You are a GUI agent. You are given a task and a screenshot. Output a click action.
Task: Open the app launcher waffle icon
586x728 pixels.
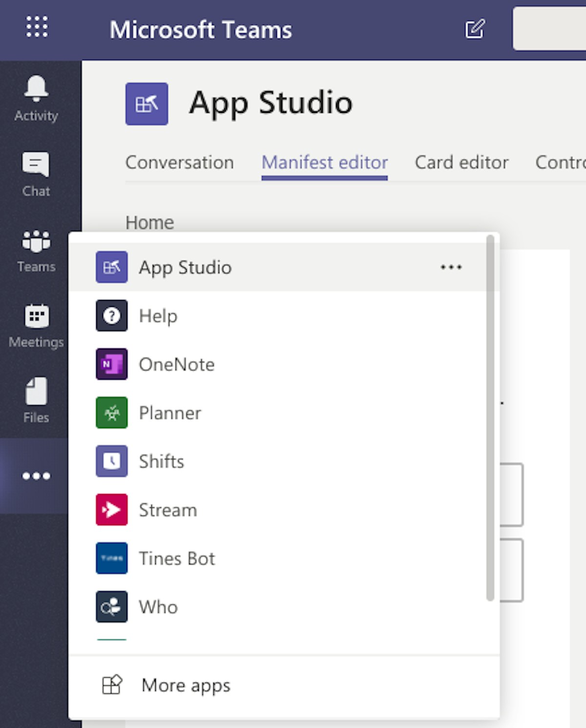pyautogui.click(x=37, y=27)
